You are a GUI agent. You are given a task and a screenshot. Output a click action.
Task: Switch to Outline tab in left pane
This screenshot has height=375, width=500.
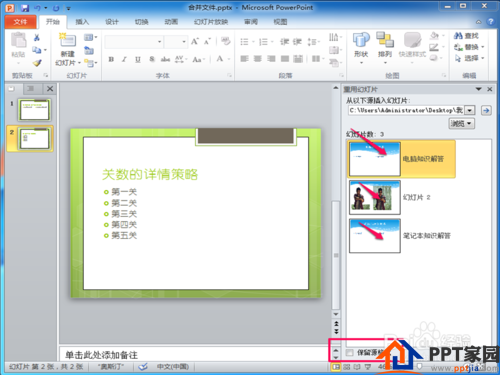tap(31, 89)
